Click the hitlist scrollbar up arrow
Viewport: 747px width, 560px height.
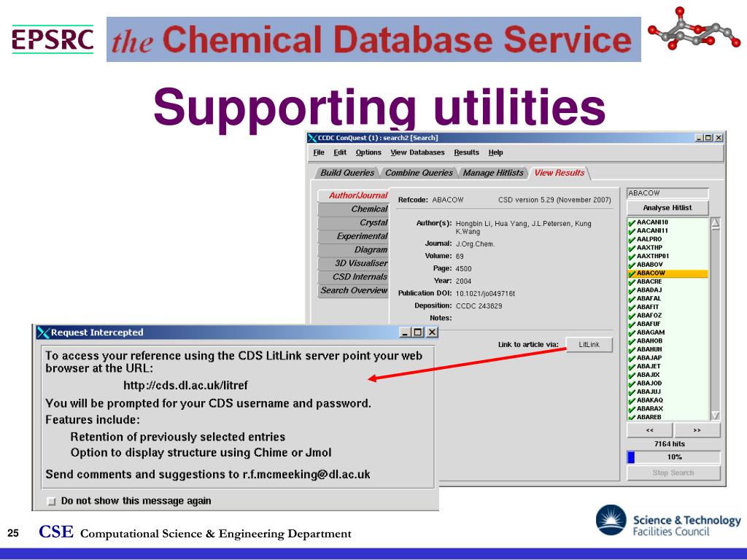point(715,223)
